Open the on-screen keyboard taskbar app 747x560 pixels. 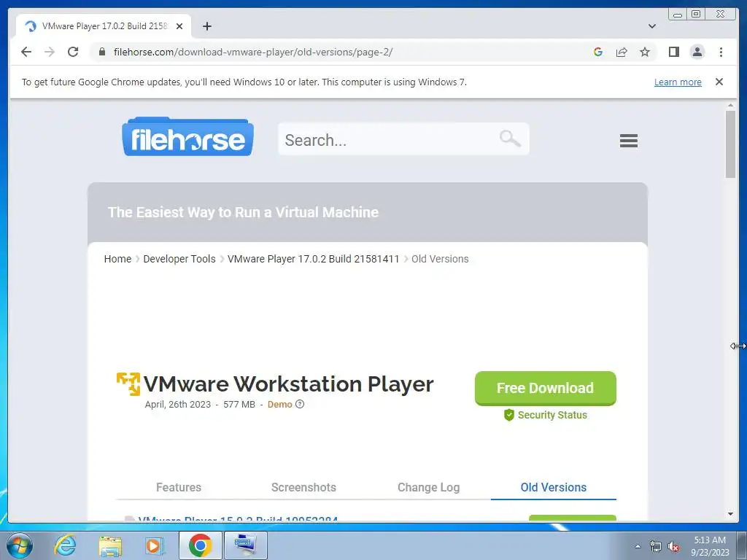click(x=246, y=545)
